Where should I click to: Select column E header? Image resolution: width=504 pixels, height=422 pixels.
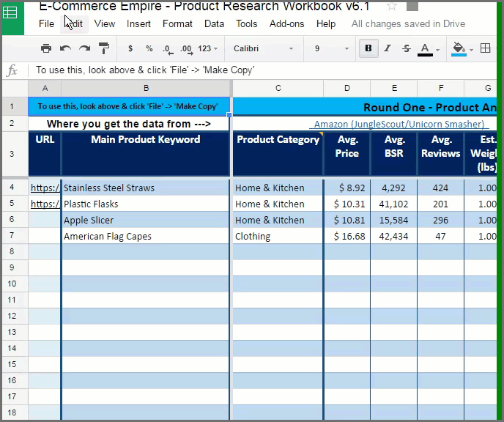(394, 89)
